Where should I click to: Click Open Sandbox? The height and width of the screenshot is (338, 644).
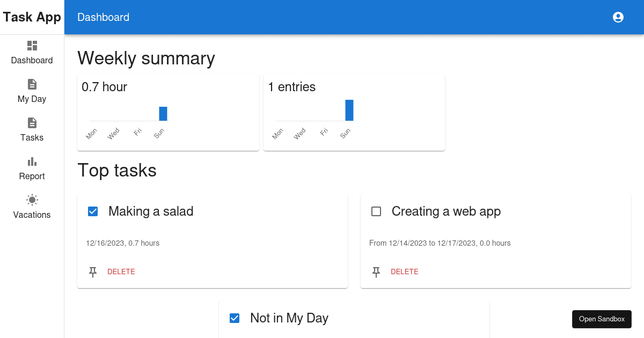(x=602, y=319)
